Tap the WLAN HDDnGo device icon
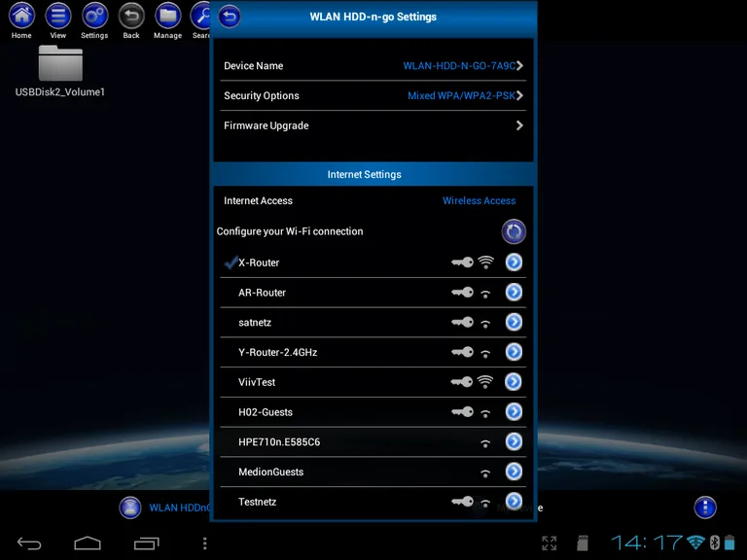Viewport: 747px width, 560px height. click(130, 507)
